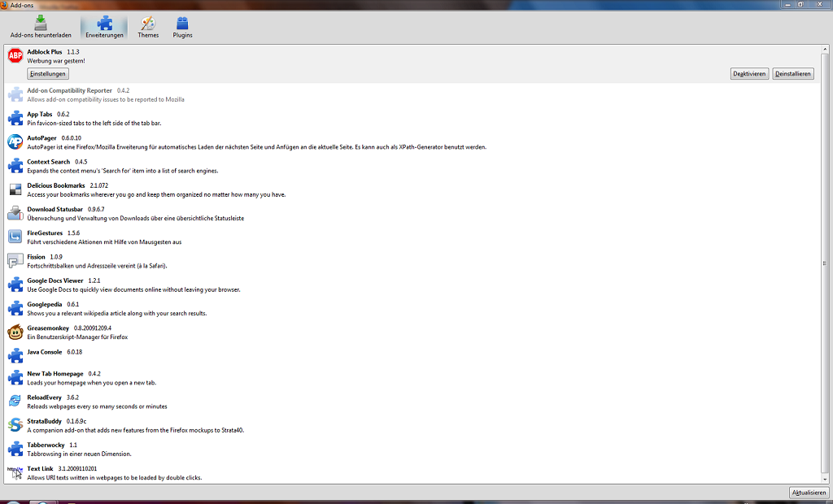Select the 'Googlepedia' extension name
Image resolution: width=833 pixels, height=504 pixels.
tap(45, 304)
